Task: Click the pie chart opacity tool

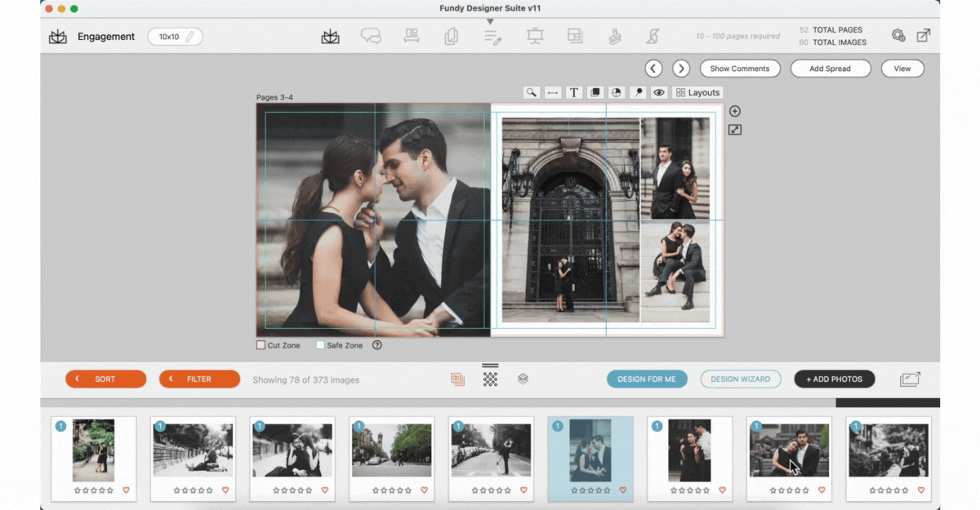Action: [x=617, y=93]
